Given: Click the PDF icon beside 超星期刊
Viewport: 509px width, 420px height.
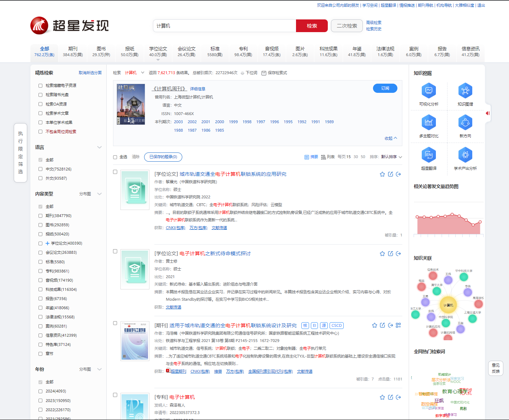Looking at the screenshot, I should pyautogui.click(x=168, y=371).
